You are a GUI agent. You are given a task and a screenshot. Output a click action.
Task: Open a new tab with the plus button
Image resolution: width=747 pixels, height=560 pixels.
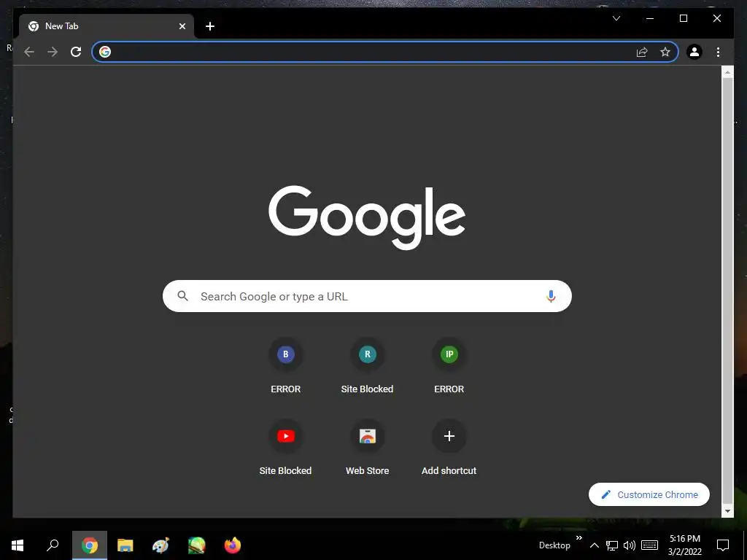tap(209, 26)
